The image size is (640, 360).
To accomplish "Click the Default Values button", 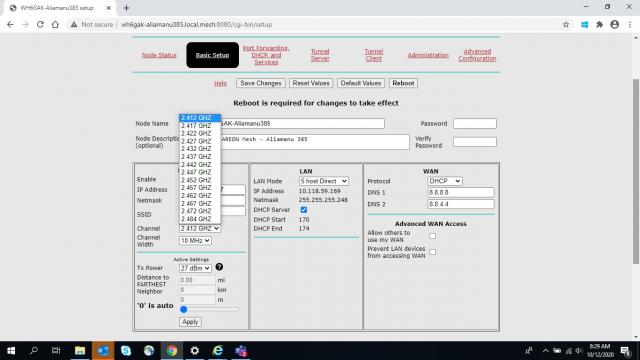I will click(361, 83).
